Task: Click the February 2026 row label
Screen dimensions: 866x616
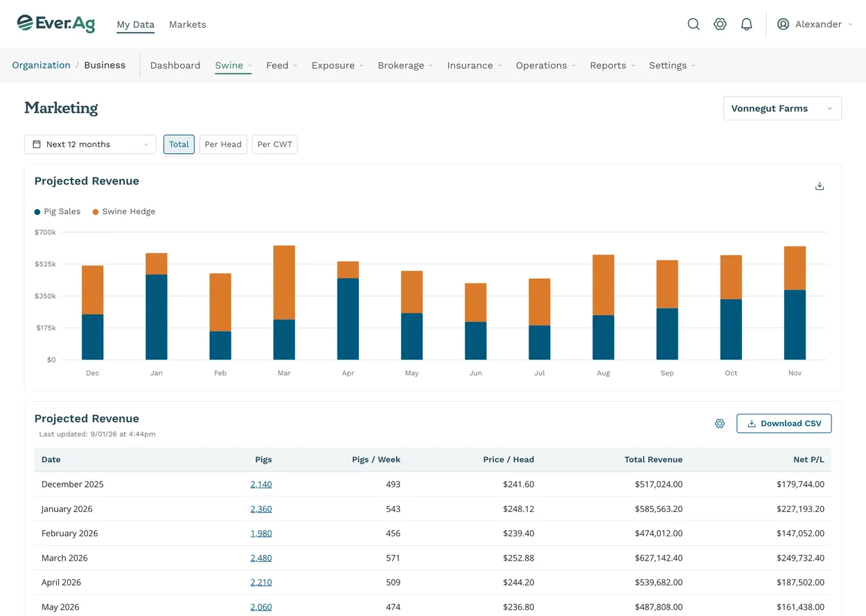Action: point(69,534)
